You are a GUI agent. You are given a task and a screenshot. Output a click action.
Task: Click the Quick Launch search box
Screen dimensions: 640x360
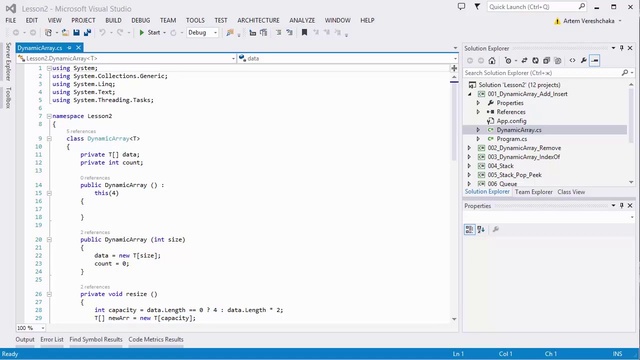537,7
